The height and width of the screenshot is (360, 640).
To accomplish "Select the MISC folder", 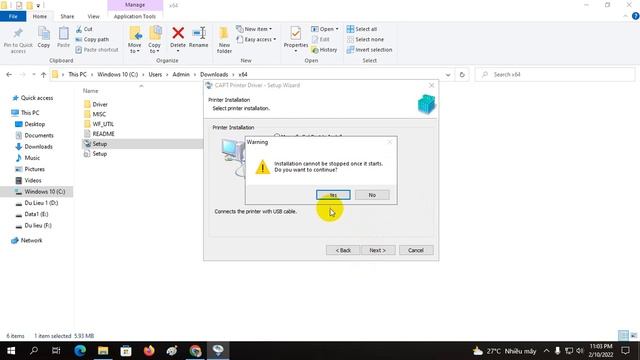I will pos(99,114).
